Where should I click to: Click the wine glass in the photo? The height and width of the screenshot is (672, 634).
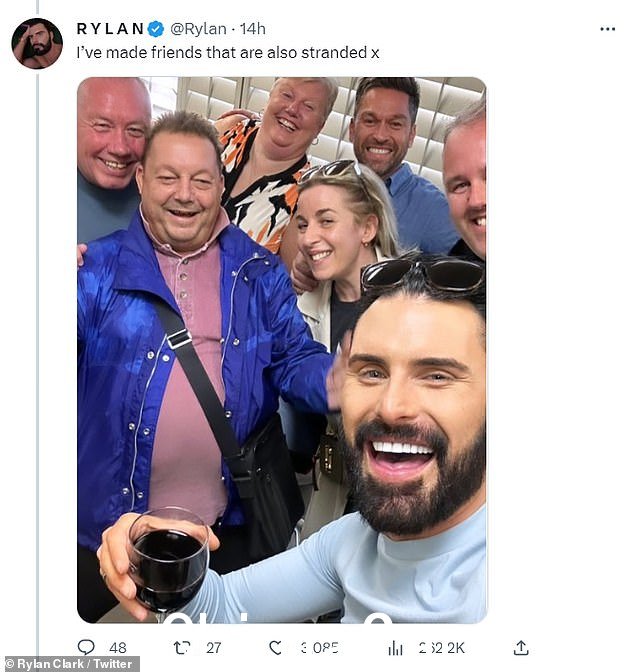tap(168, 562)
